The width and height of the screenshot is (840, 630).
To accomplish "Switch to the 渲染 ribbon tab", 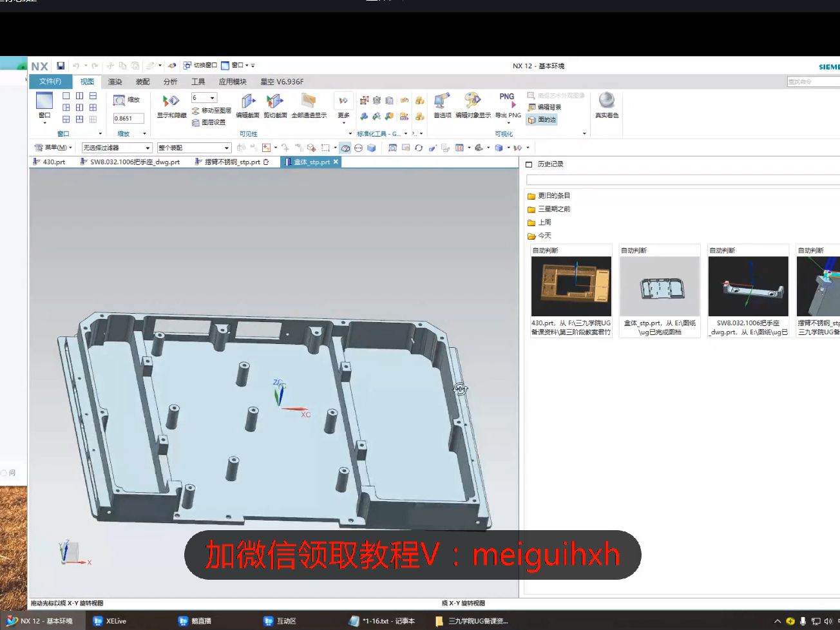I will pos(115,82).
